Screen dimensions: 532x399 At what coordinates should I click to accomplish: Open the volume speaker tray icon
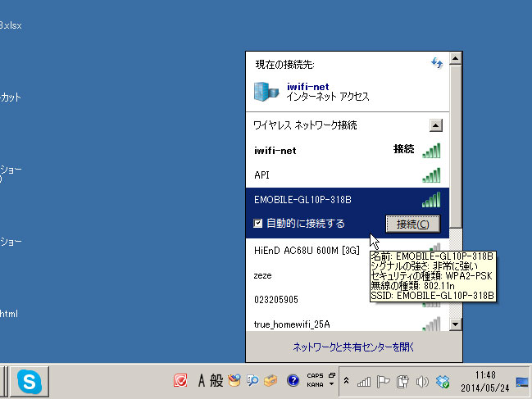tap(423, 381)
